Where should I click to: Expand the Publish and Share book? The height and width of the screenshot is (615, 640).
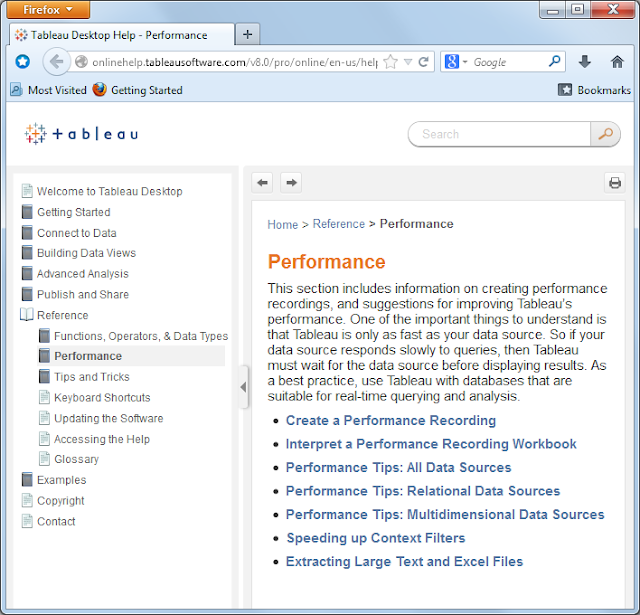tap(83, 294)
